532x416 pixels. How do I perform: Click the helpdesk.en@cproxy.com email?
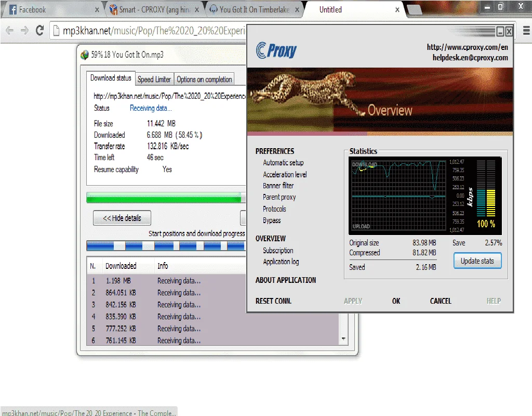coord(470,58)
